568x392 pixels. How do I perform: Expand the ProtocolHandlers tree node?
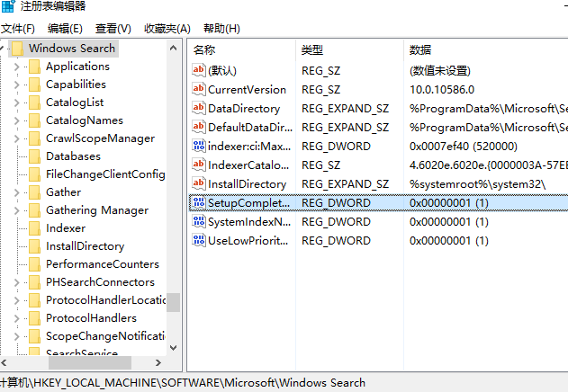pyautogui.click(x=16, y=318)
